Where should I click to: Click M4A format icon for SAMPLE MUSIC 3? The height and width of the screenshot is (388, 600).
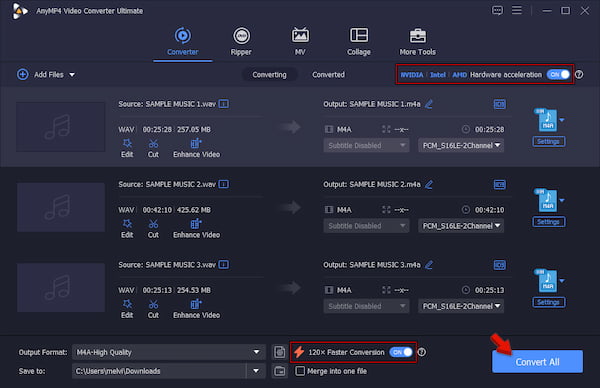[547, 280]
